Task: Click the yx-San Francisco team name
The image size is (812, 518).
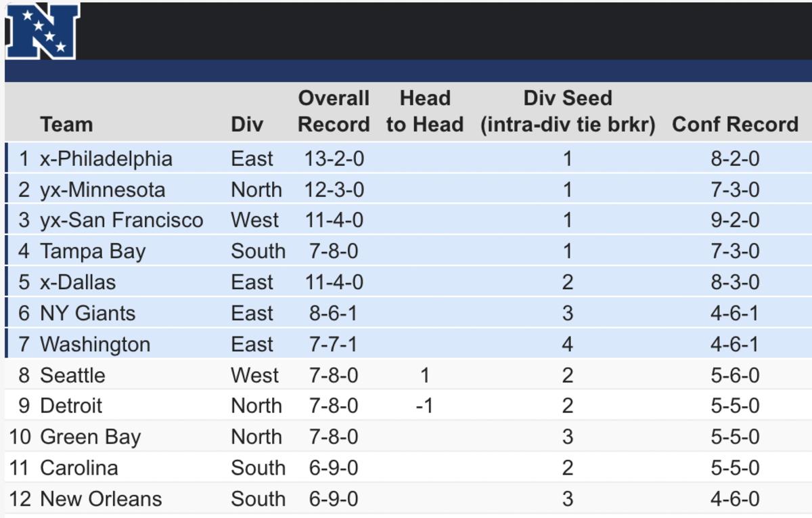Action: (x=121, y=220)
